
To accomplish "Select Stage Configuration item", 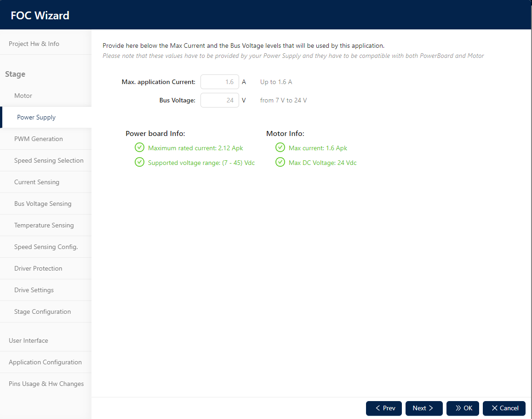I will point(46,311).
